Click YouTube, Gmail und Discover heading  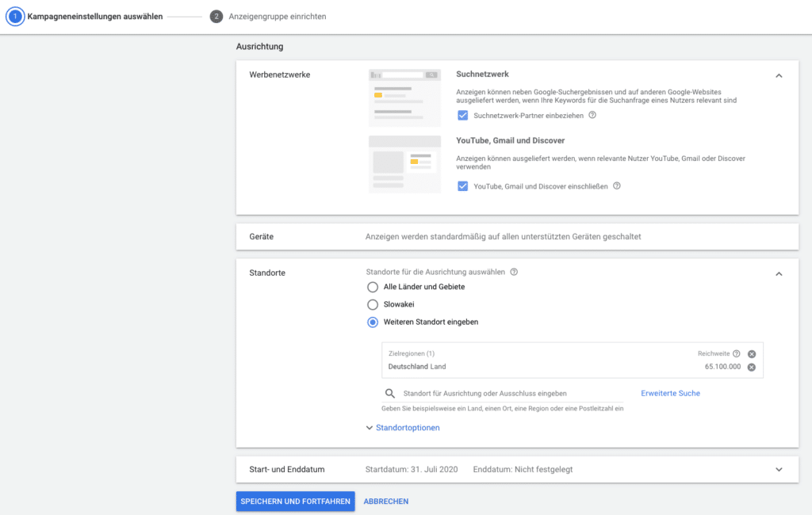click(510, 140)
